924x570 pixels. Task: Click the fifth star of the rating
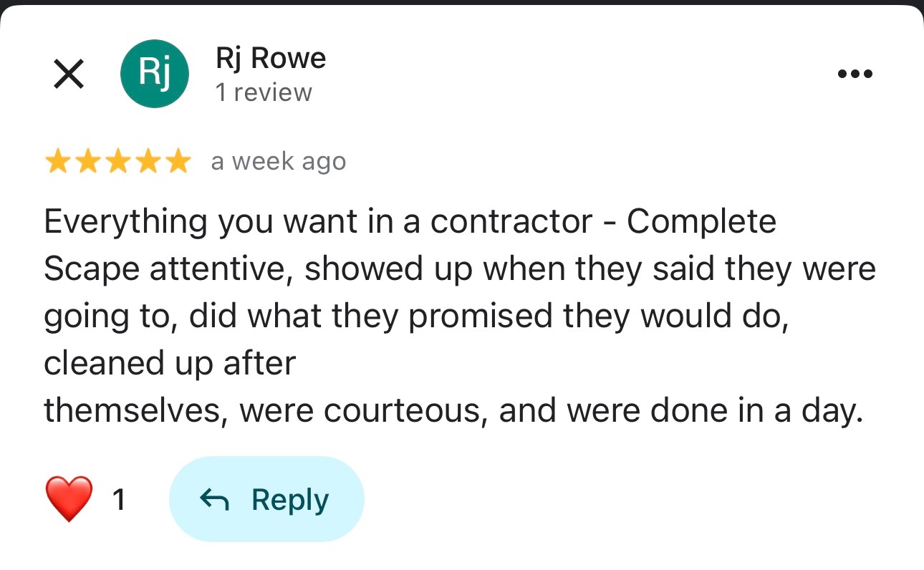176,163
